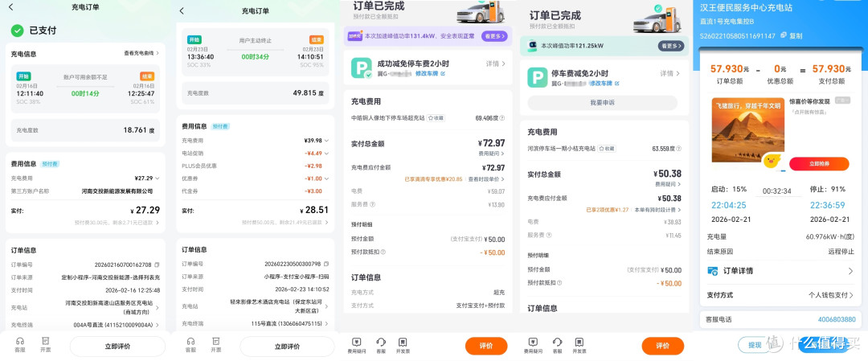Tap 服务费 help icon above ¥13.90
The height and width of the screenshot is (361, 868).
point(372,204)
